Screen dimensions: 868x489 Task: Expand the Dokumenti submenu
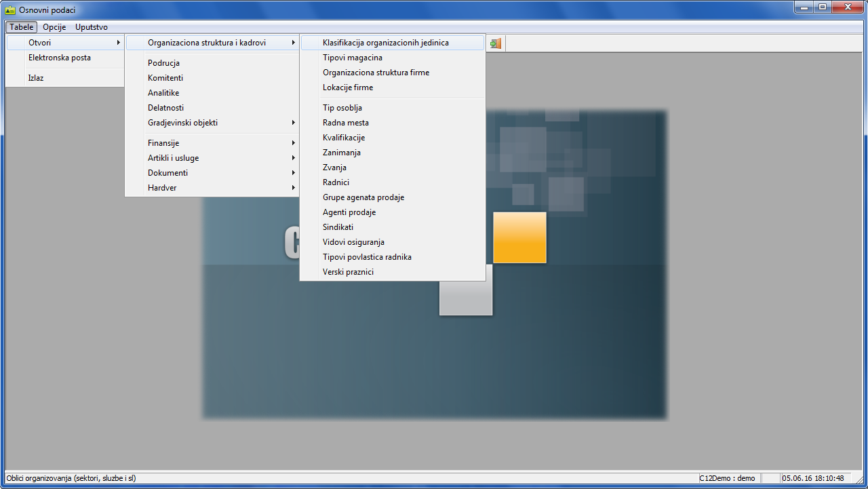pos(212,173)
